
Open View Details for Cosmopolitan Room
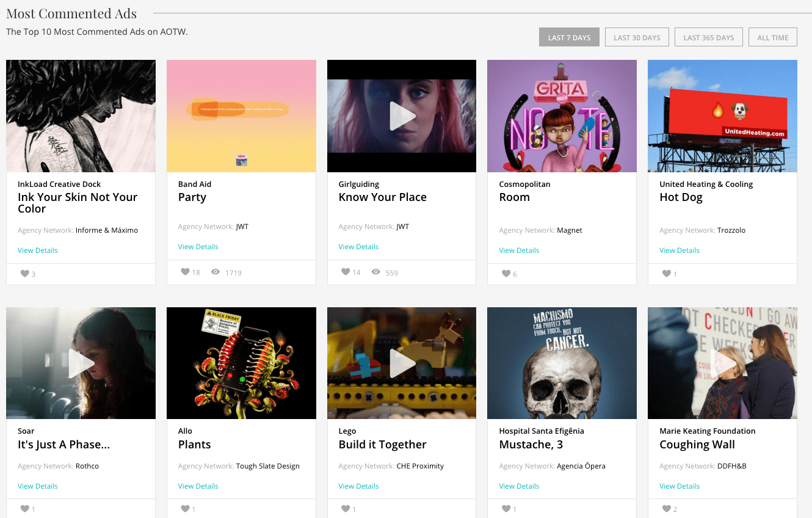pos(519,250)
